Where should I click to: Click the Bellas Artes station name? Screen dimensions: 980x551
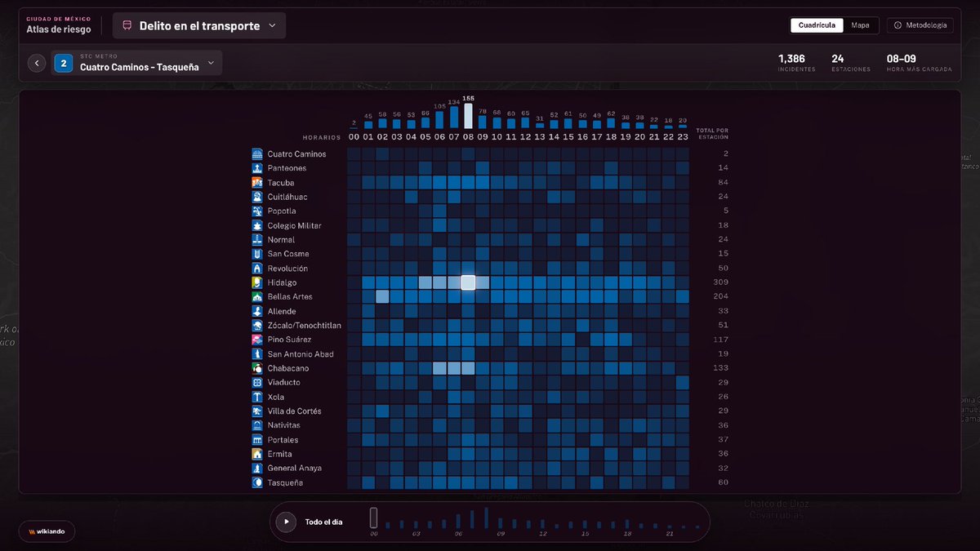point(290,297)
